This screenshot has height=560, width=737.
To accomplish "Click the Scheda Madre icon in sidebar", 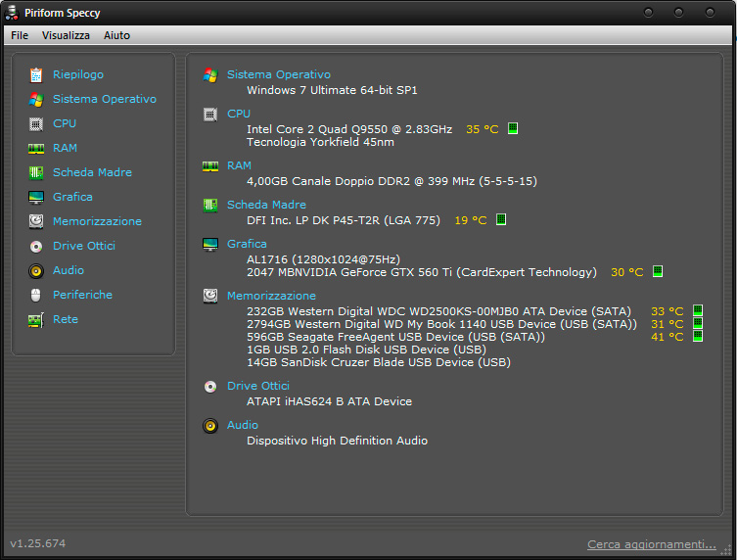I will (36, 172).
